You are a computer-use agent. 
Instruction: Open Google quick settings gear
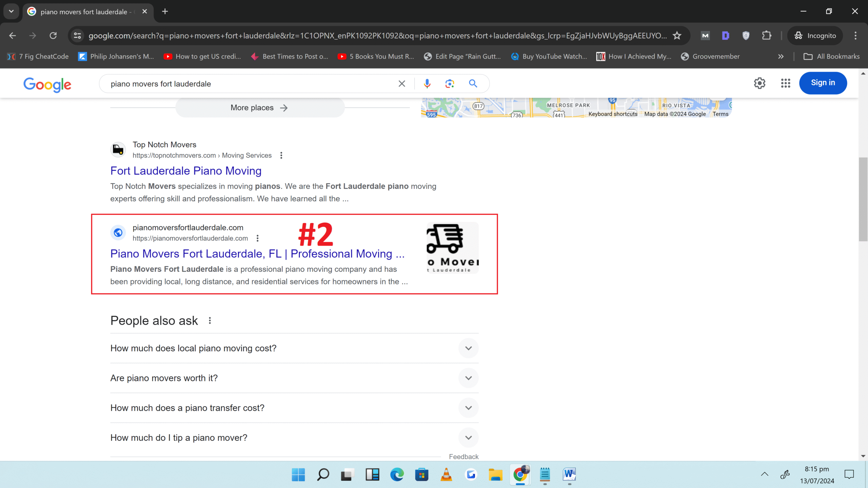759,83
